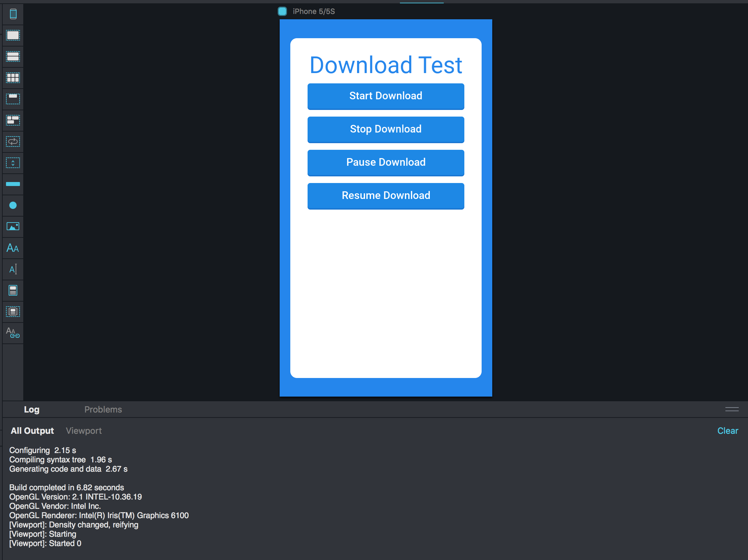Click the iPhone 5/5S device label
Image resolution: width=748 pixels, height=560 pixels.
coord(314,12)
